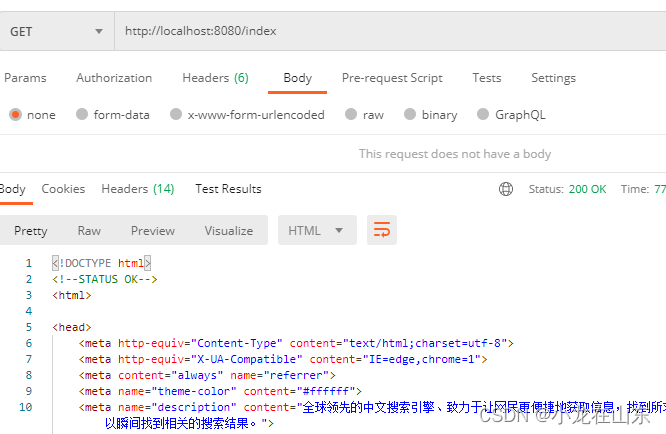
Task: Choose x-www-form-urlencoded body type
Action: click(x=176, y=115)
